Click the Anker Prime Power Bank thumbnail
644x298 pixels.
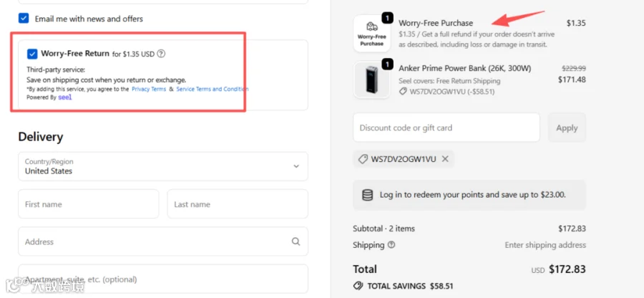click(371, 80)
